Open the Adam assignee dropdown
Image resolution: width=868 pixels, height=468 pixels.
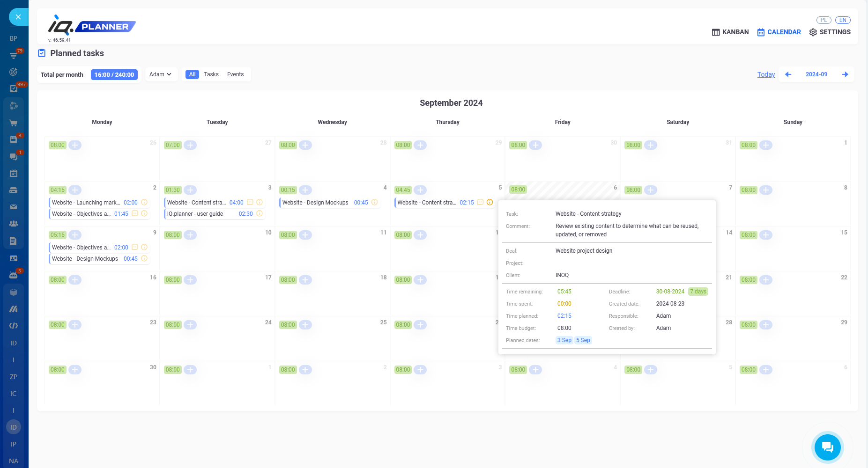[161, 74]
